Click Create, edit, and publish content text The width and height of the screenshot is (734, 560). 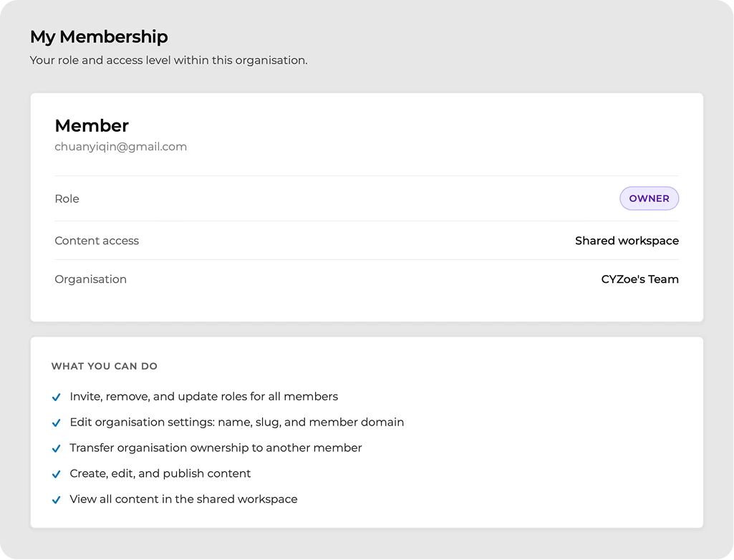[160, 474]
